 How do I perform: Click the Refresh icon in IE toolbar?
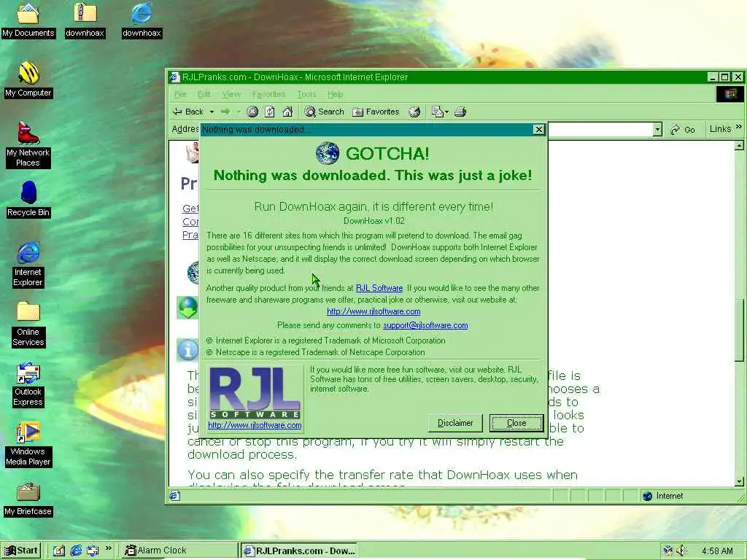[270, 112]
